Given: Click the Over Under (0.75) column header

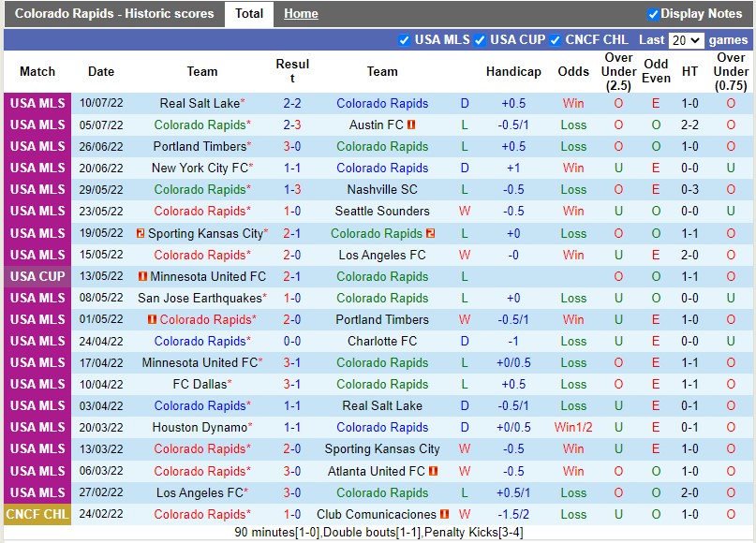Looking at the screenshot, I should coord(731,71).
